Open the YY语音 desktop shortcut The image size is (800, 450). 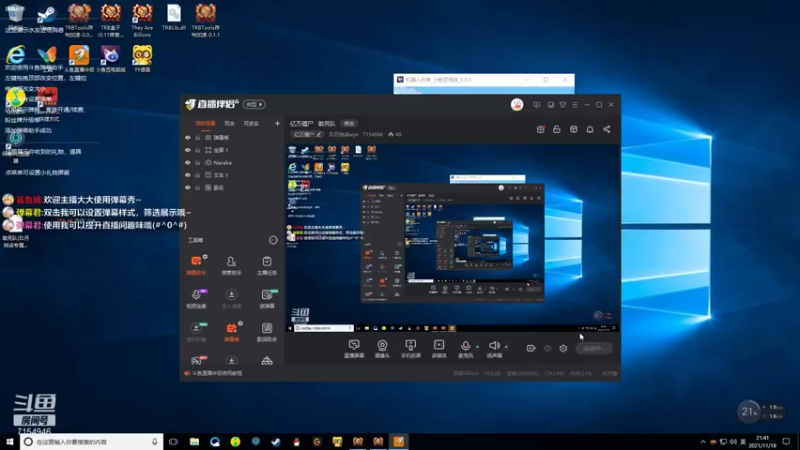pos(142,58)
